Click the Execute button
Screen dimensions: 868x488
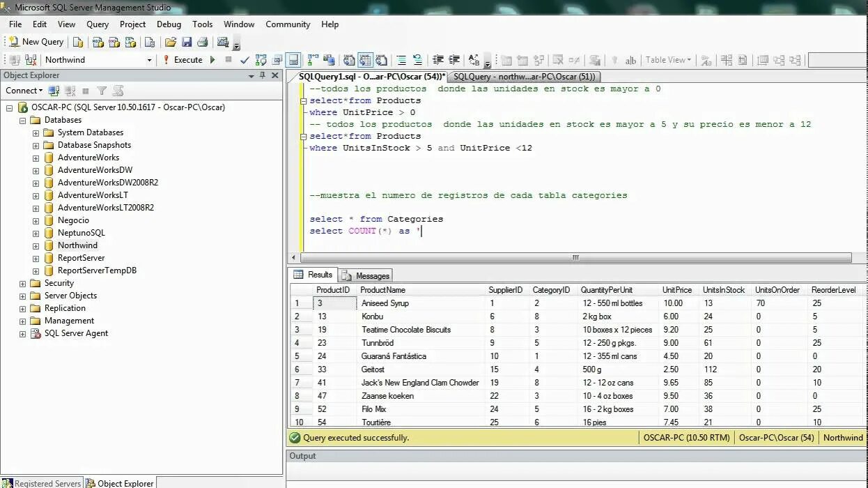(183, 60)
